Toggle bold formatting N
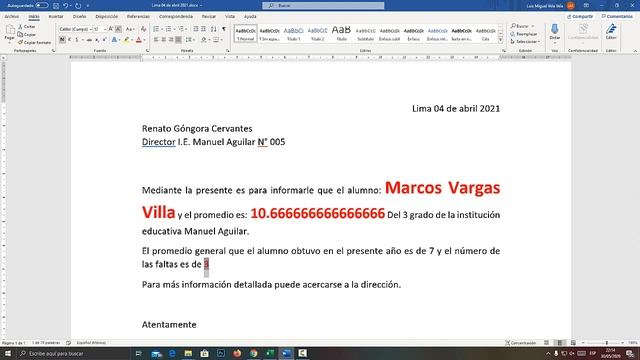The width and height of the screenshot is (640, 360). pyautogui.click(x=62, y=40)
